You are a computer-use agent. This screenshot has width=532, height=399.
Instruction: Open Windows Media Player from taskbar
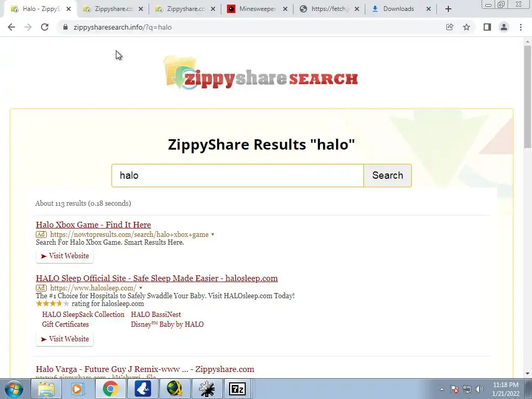[x=78, y=389]
